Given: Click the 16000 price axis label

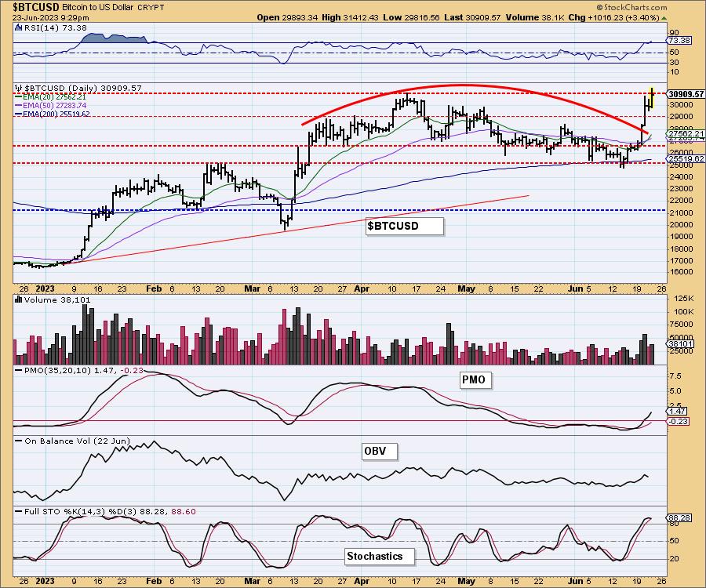Looking at the screenshot, I should click(x=681, y=272).
